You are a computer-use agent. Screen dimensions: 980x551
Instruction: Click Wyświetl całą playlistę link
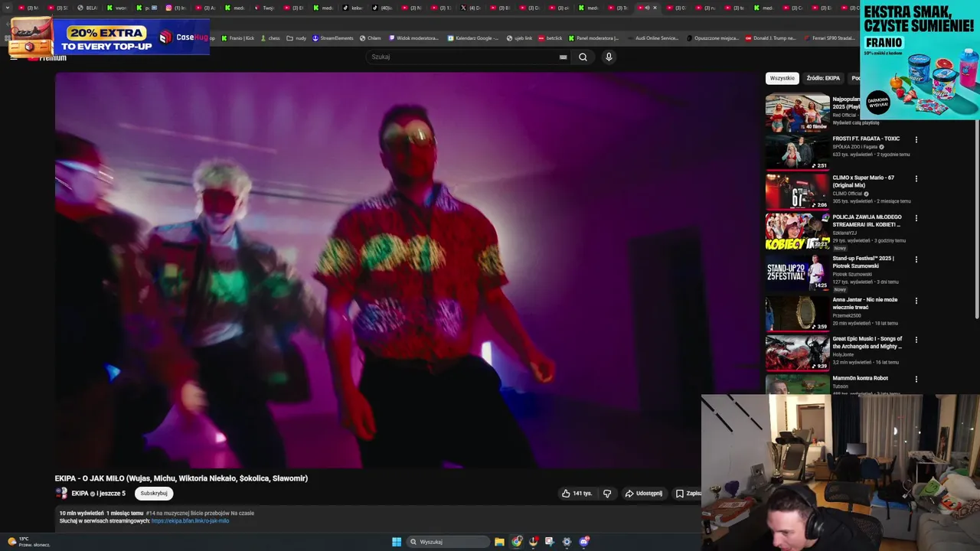pos(856,122)
